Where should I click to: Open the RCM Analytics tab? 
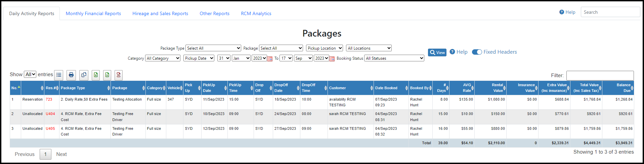click(x=256, y=13)
